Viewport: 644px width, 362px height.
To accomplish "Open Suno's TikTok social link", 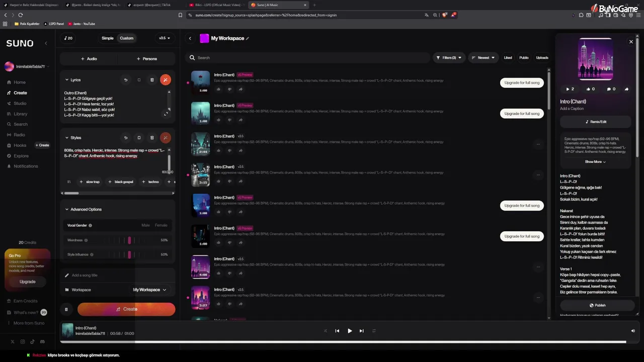I will pyautogui.click(x=32, y=342).
